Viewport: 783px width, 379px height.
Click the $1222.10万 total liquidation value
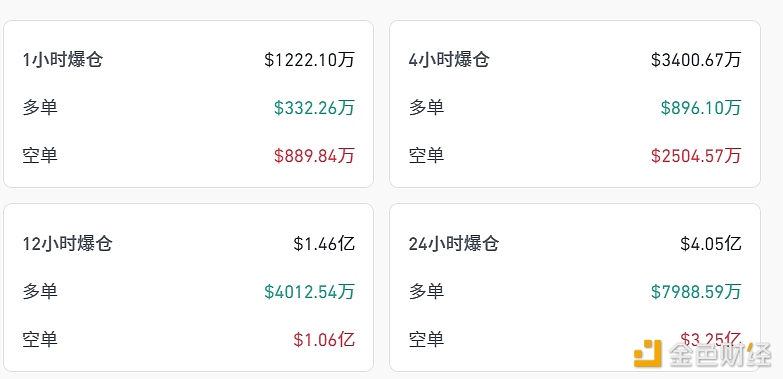[309, 60]
